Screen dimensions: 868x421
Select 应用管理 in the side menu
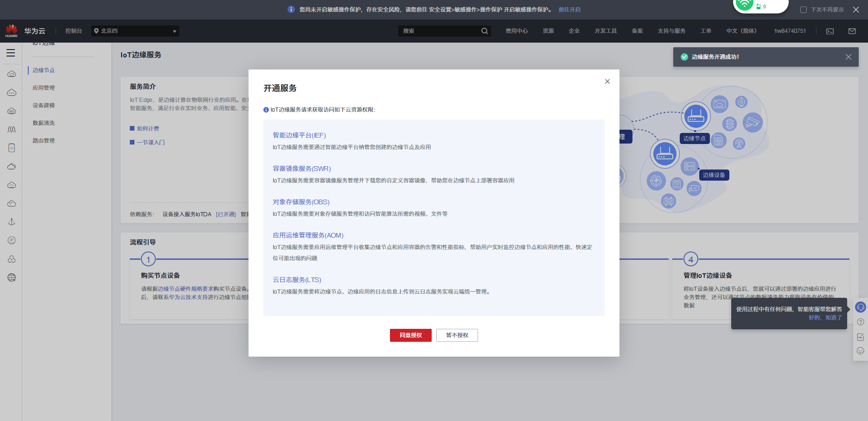44,88
